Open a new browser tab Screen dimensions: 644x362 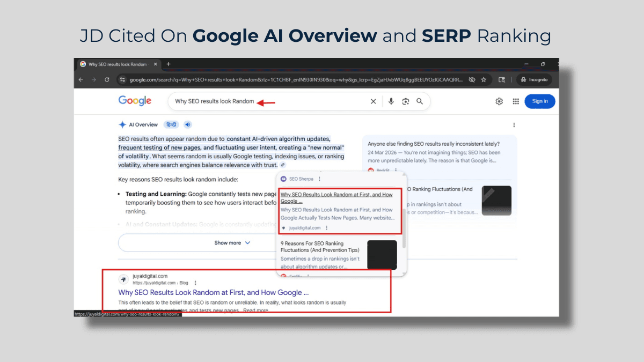click(169, 64)
